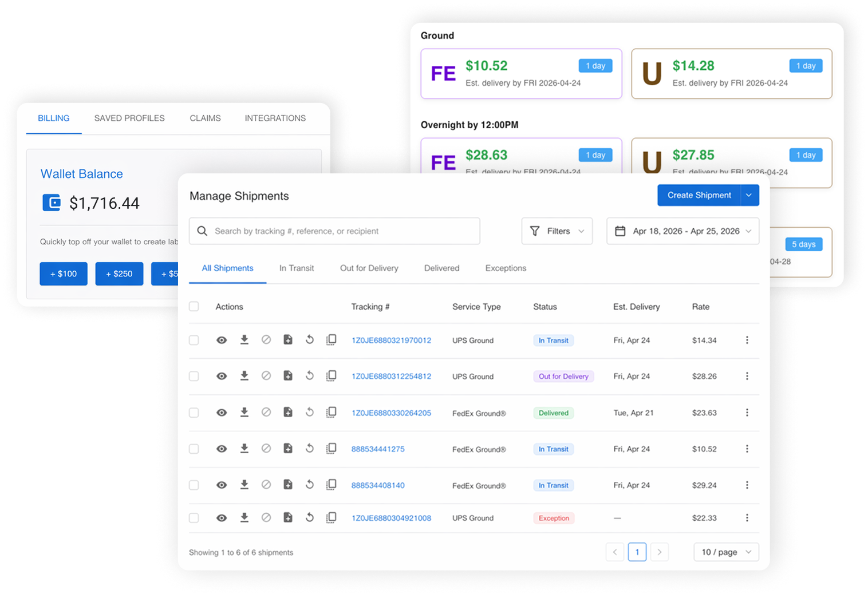Click add-document icon for shipment 888534441275
Screen dimensions: 868x598
(288, 449)
